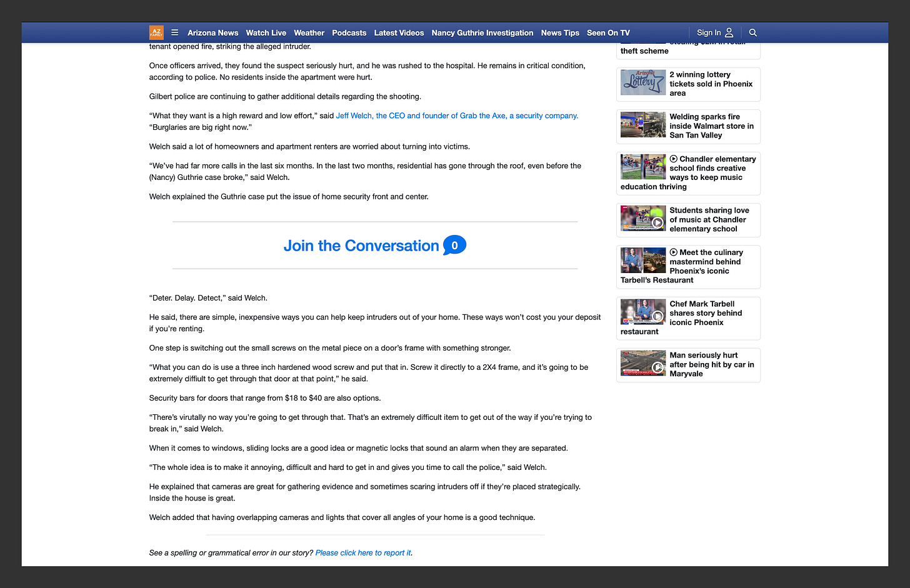Open Watch Live in navigation bar
This screenshot has width=910, height=588.
[266, 33]
